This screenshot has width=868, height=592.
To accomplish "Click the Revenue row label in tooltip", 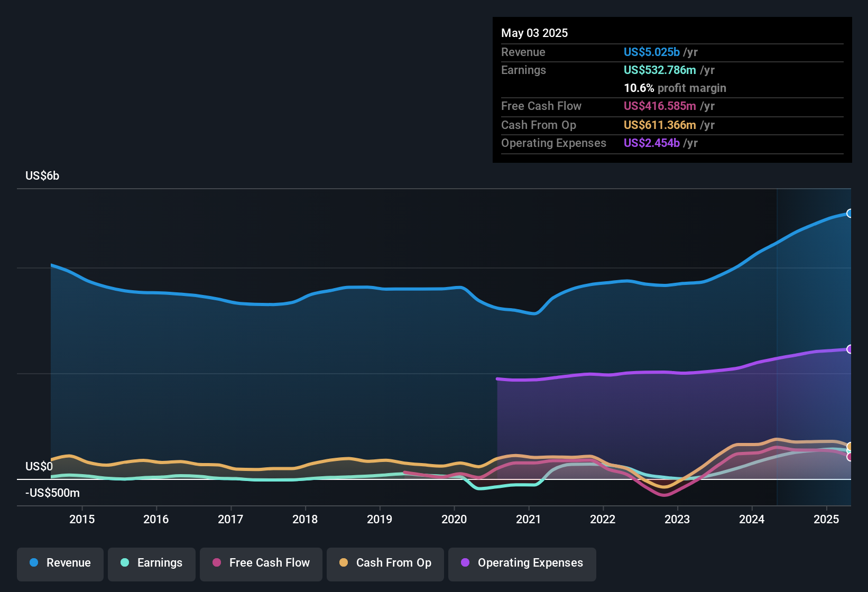I will coord(523,52).
